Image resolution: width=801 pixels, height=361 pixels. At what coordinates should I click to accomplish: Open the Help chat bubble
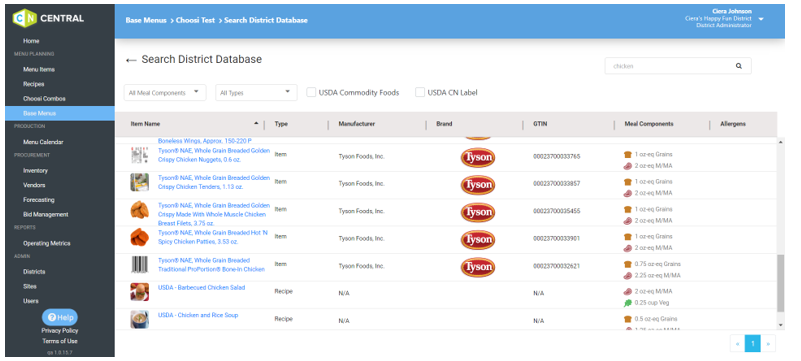60,317
